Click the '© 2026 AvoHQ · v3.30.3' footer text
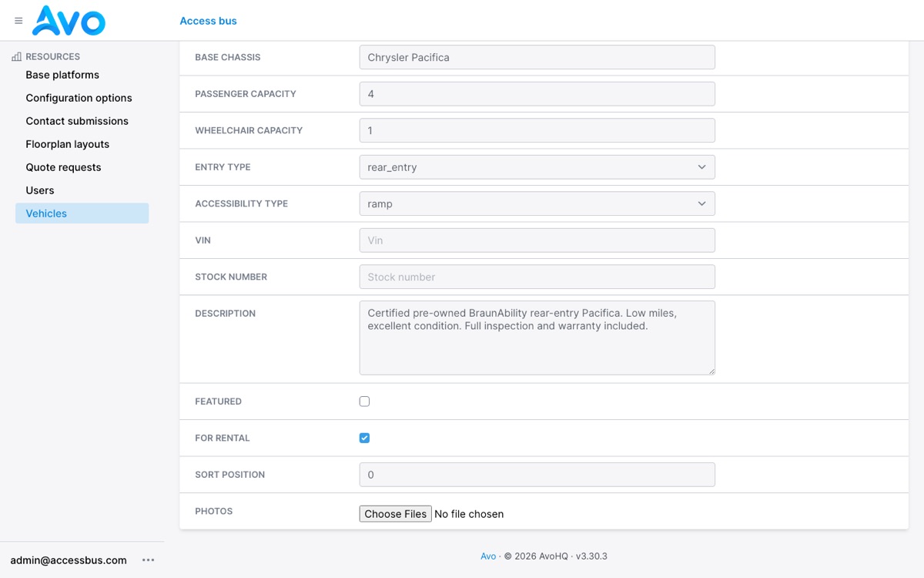 click(556, 556)
